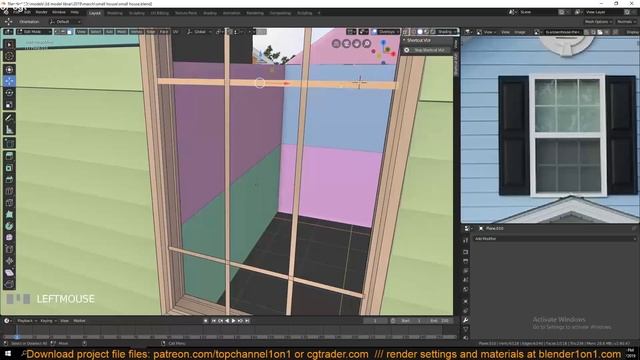Open the Window menu
This screenshot has width=640, height=360.
[x=59, y=12]
